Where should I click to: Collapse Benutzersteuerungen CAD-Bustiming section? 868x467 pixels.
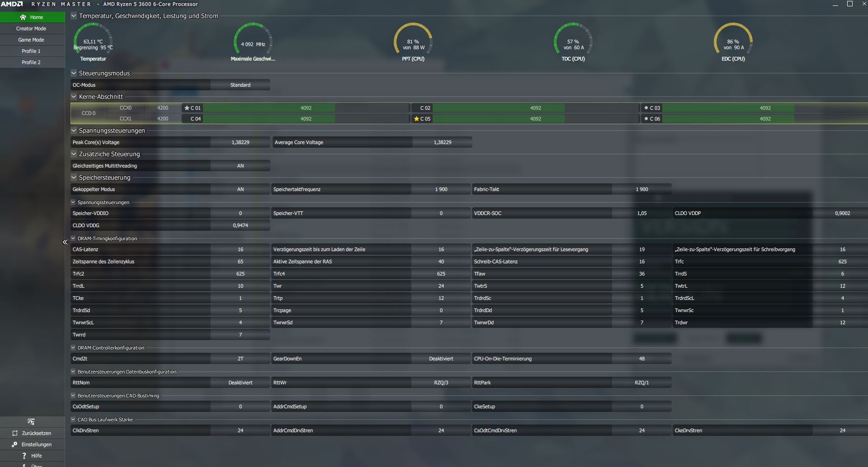(73, 395)
